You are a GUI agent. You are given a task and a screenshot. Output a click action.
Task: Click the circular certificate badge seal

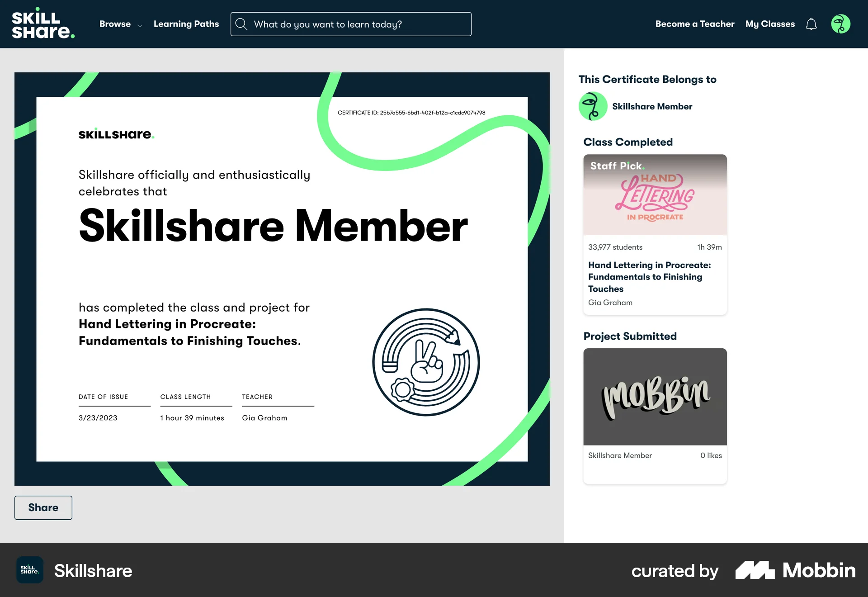pyautogui.click(x=425, y=362)
